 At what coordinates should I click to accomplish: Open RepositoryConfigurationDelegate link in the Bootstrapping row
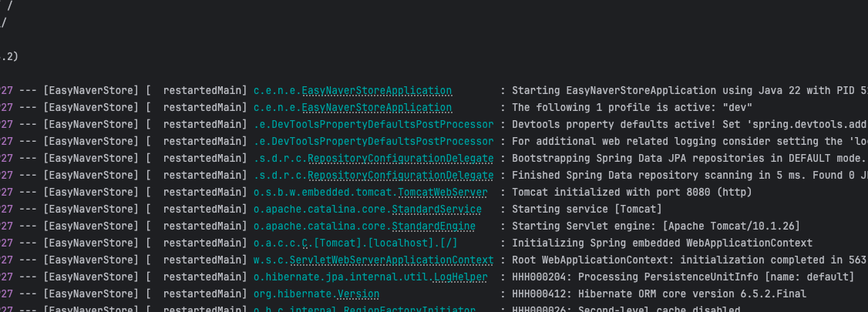pyautogui.click(x=400, y=158)
